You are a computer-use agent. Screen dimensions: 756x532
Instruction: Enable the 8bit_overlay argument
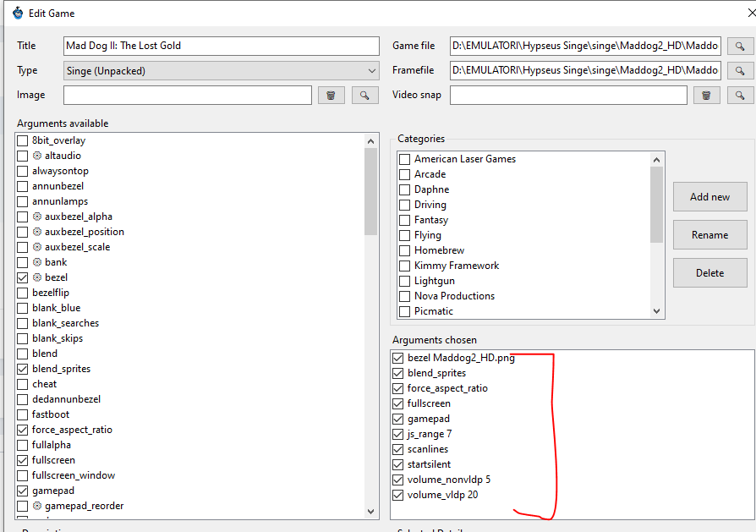22,141
